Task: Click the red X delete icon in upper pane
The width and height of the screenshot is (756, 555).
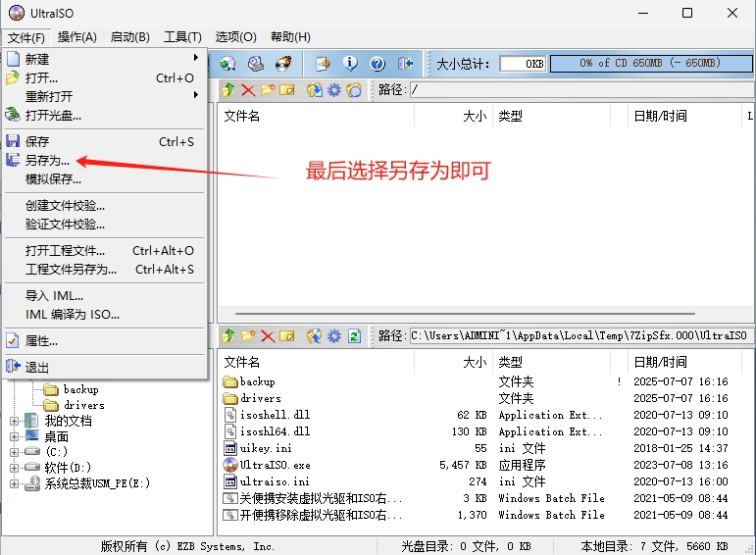Action: [247, 90]
